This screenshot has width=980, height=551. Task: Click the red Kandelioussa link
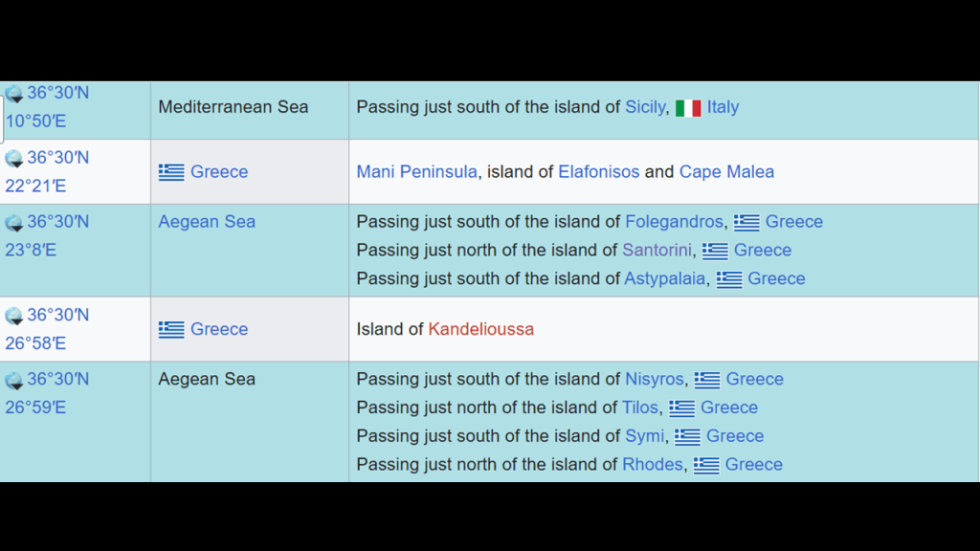coord(480,329)
